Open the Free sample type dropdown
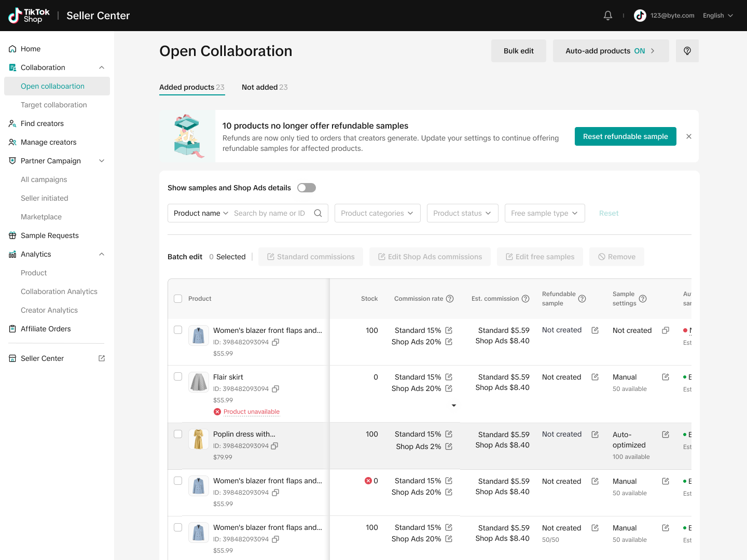This screenshot has width=747, height=560. point(544,213)
